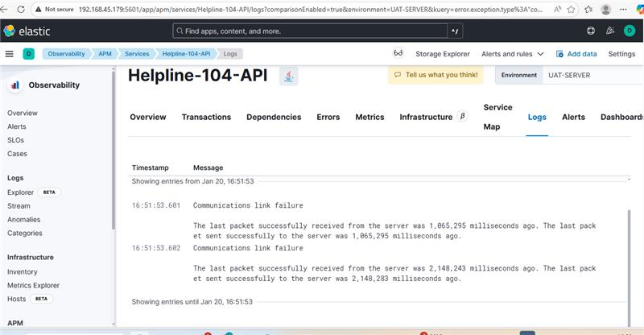Viewport: 644px width, 335px height.
Task: Open the newsfeed icon in header
Action: 611,31
